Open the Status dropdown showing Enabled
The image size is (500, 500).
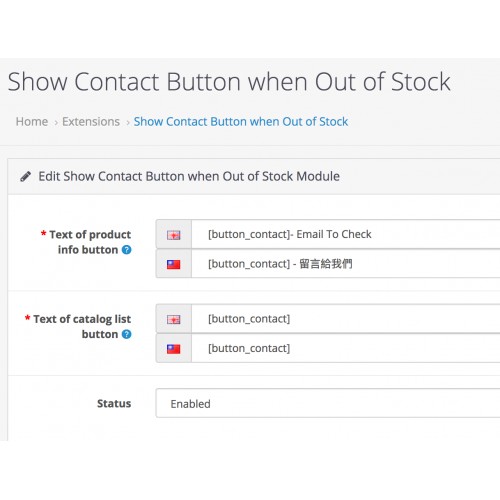pos(328,403)
